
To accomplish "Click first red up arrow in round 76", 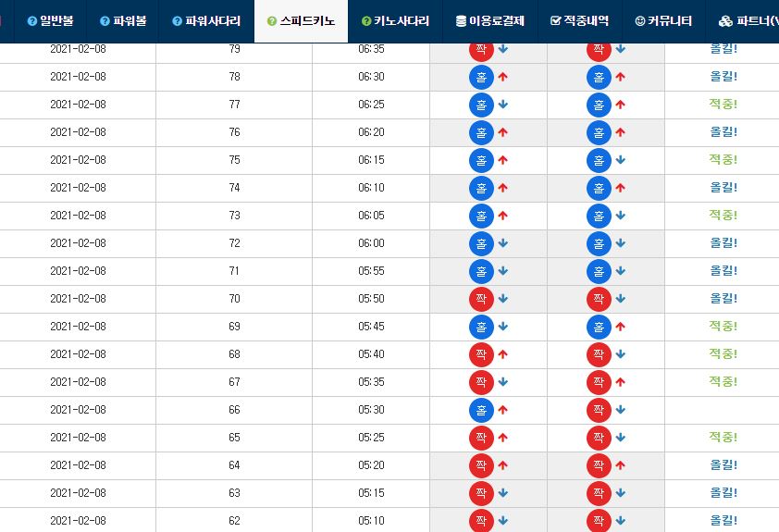I will [x=502, y=132].
